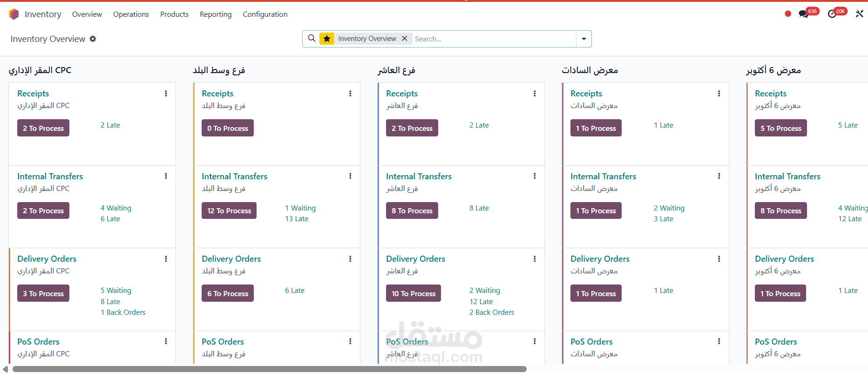The width and height of the screenshot is (868, 373).
Task: Open kebab menu on معرض السادات Delivery Orders card
Action: click(x=719, y=259)
